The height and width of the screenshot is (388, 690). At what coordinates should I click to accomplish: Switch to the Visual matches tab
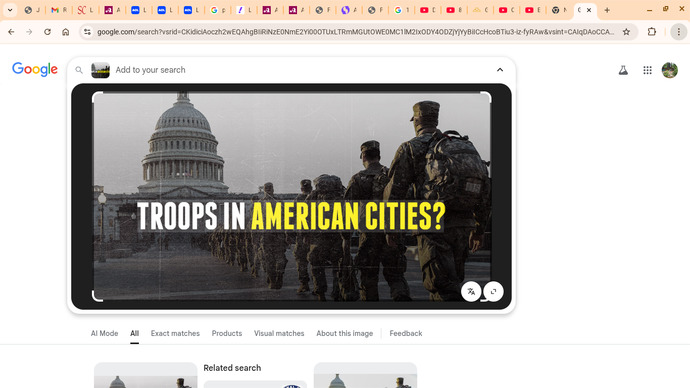point(279,333)
